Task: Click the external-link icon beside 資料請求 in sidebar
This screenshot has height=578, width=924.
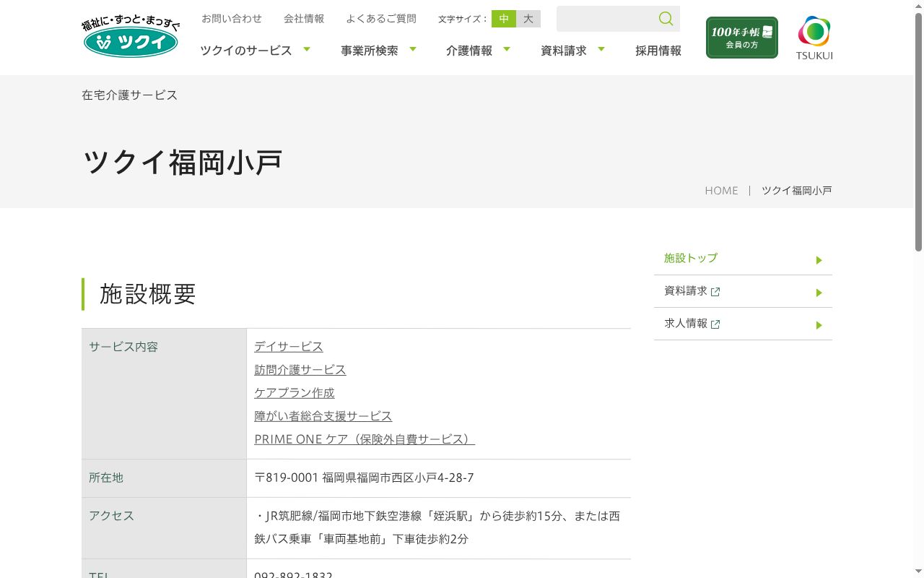Action: [x=715, y=292]
